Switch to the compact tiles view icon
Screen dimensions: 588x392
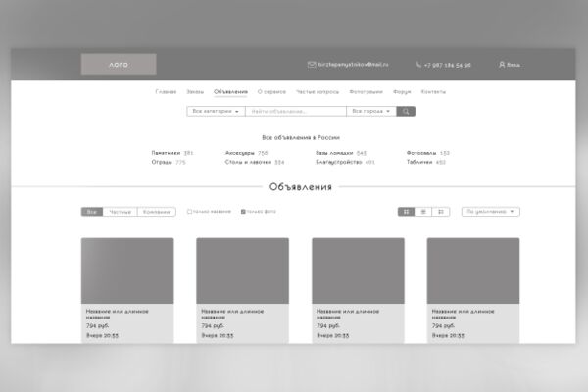(x=441, y=212)
